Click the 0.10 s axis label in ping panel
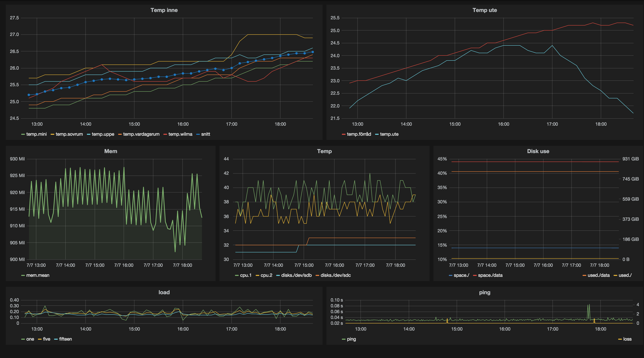The height and width of the screenshot is (358, 644). pyautogui.click(x=336, y=300)
